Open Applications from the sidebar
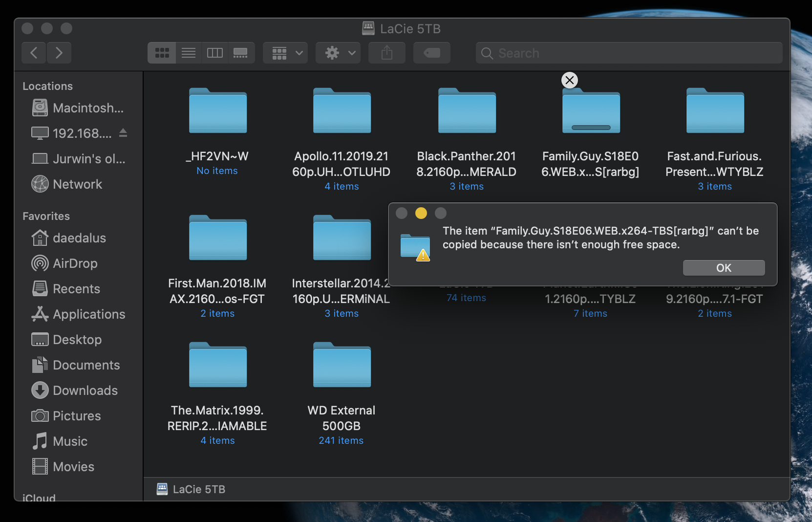The image size is (812, 522). pyautogui.click(x=78, y=314)
